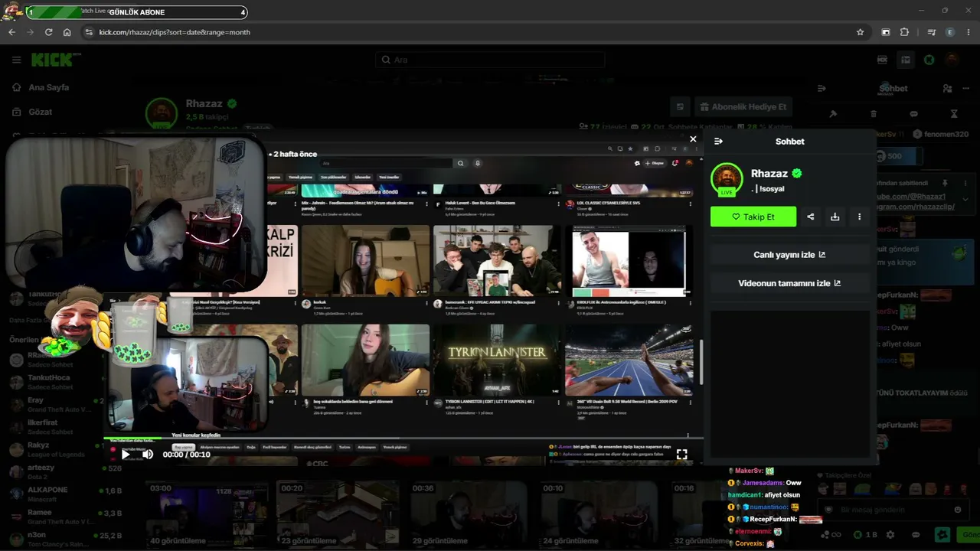Image resolution: width=980 pixels, height=551 pixels.
Task: Open the 1 B Kick points balance
Action: 867,535
